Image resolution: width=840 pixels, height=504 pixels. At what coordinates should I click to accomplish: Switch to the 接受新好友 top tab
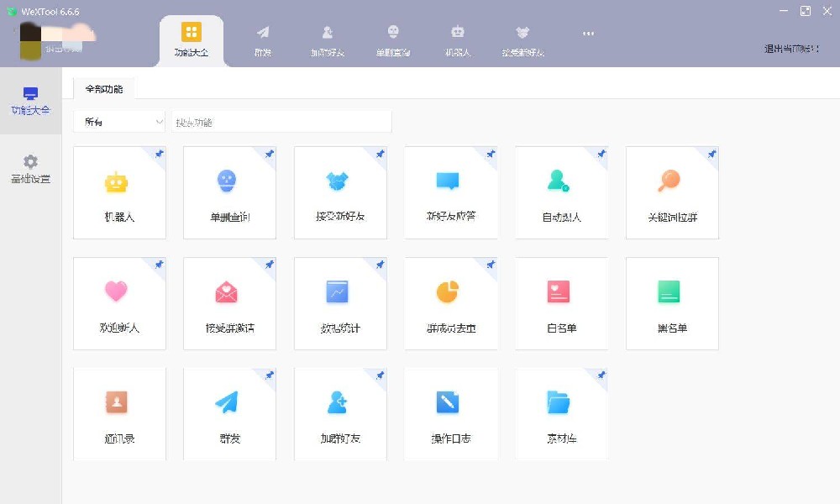(522, 39)
